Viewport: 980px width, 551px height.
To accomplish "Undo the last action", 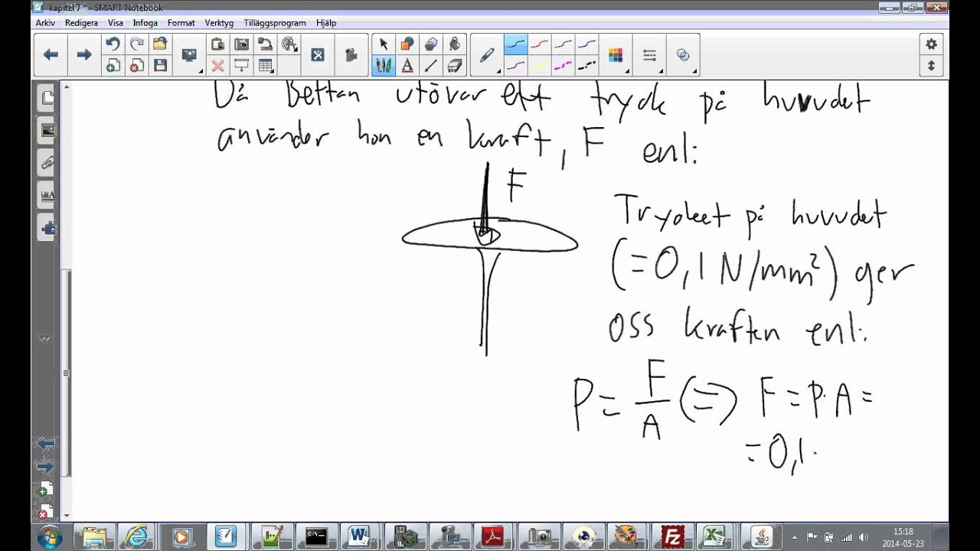I will 113,44.
